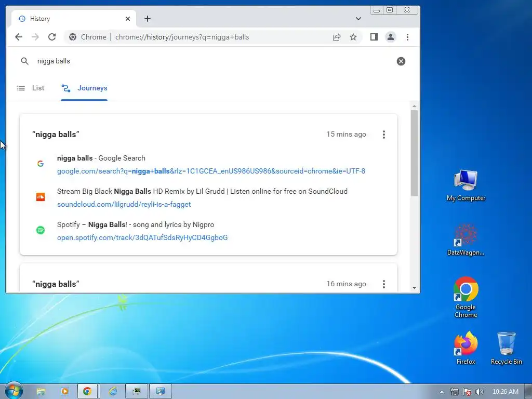The image size is (532, 399).
Task: Select the Firefox desktop shortcut
Action: coord(466,348)
